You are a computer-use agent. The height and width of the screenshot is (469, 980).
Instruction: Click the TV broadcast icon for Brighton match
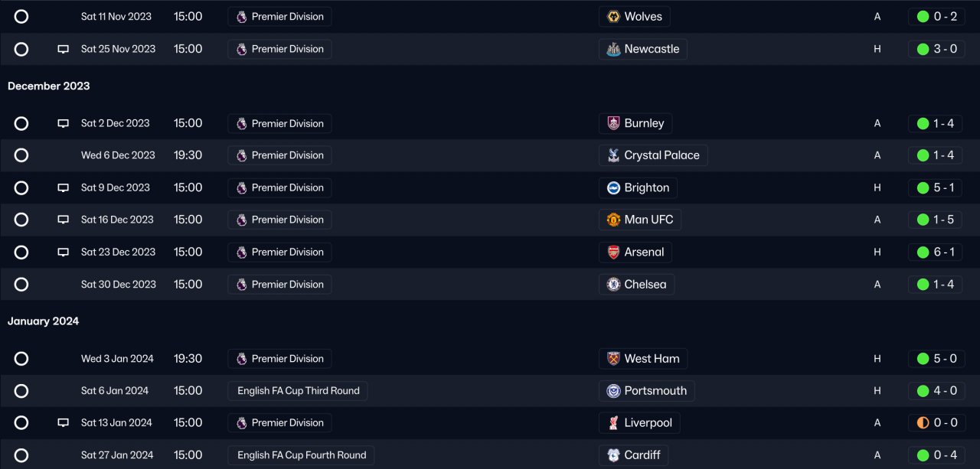[64, 187]
